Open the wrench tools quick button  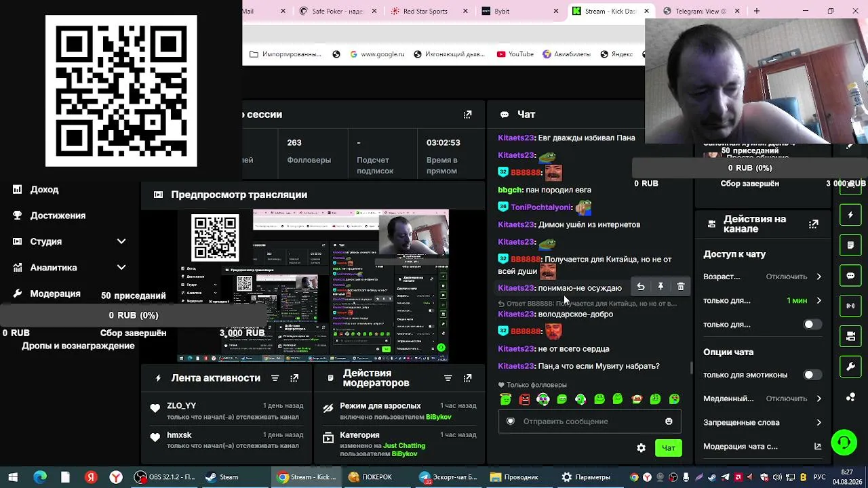(x=850, y=367)
